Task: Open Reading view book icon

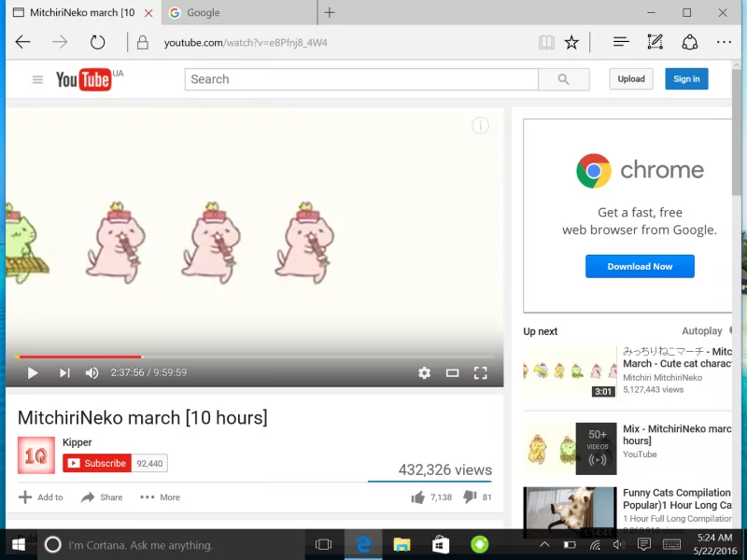Action: coord(546,42)
